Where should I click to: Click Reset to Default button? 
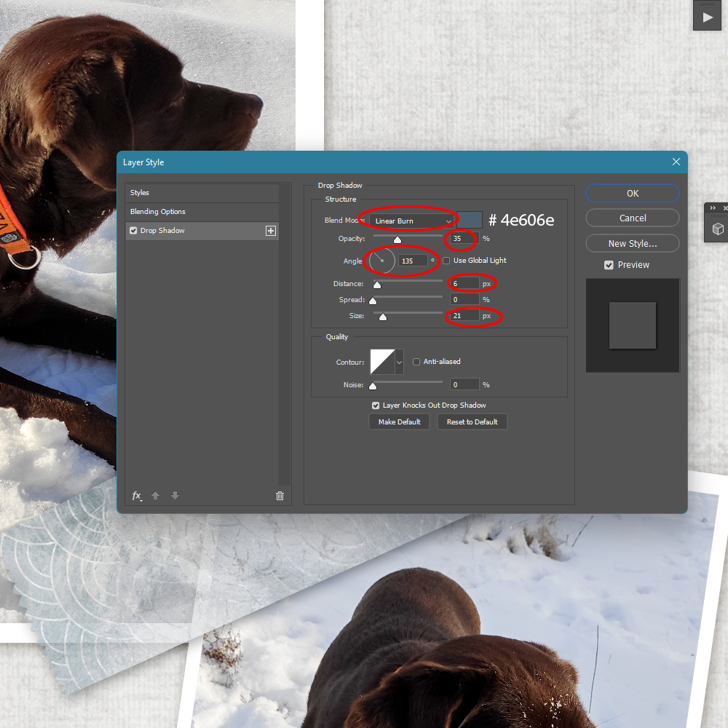[x=472, y=422]
